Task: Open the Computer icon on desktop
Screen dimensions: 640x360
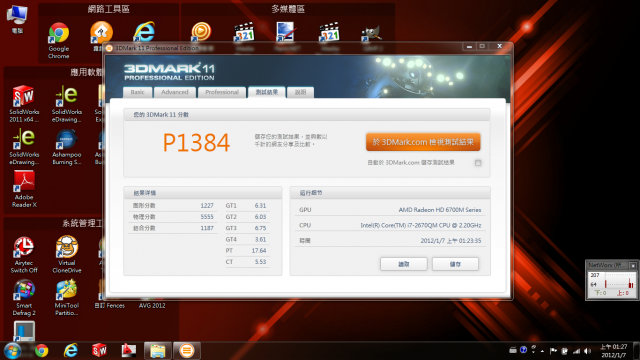Action: 17,19
